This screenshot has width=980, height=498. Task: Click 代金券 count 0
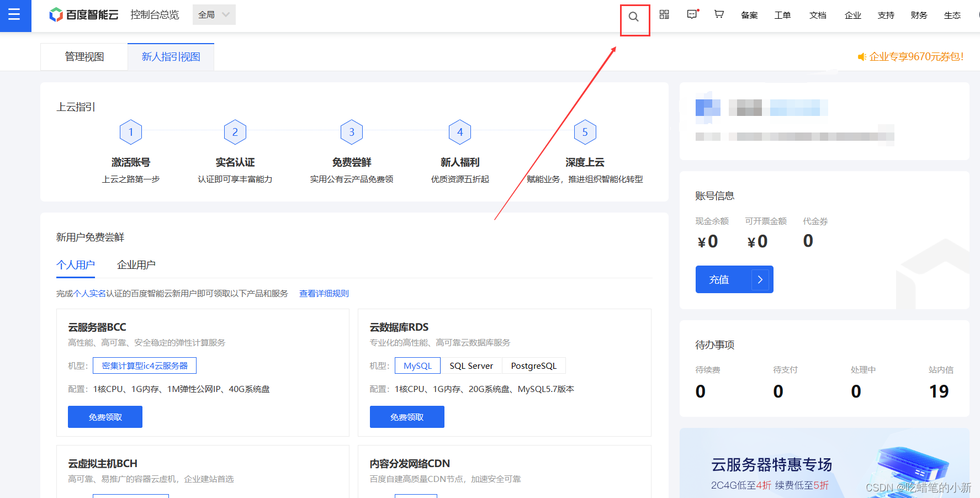[808, 241]
